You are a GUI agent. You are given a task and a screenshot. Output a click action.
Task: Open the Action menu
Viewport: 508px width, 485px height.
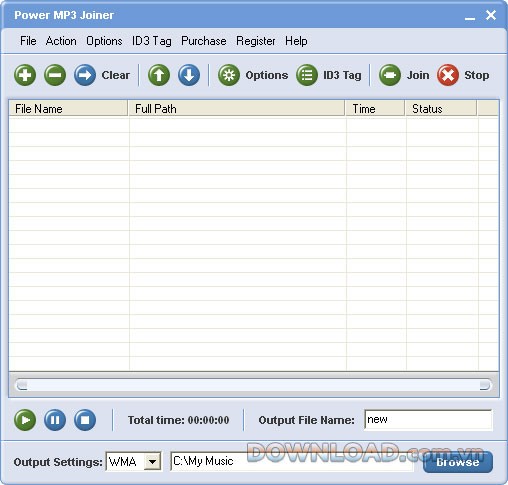pos(61,41)
